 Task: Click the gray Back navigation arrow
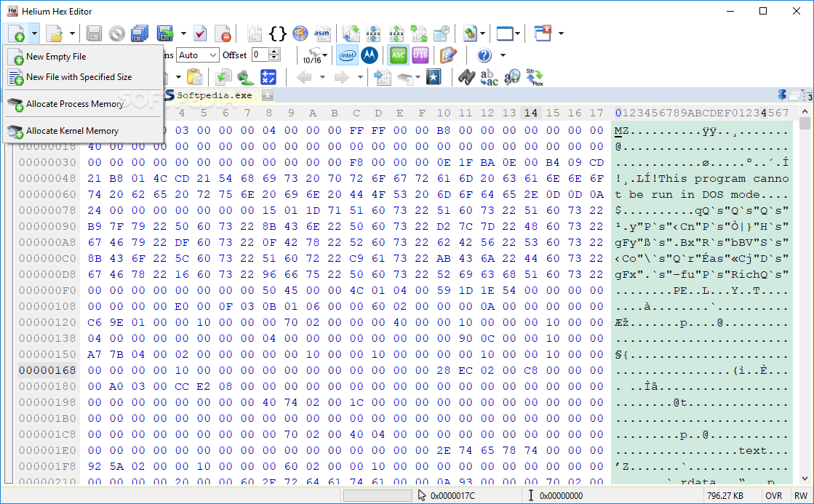point(303,77)
